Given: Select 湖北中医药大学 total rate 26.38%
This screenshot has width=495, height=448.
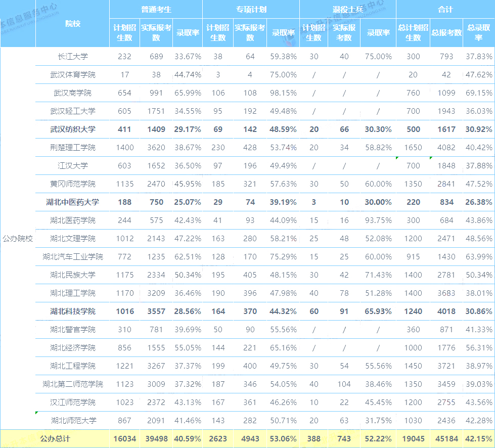Looking at the screenshot, I should (x=479, y=202).
